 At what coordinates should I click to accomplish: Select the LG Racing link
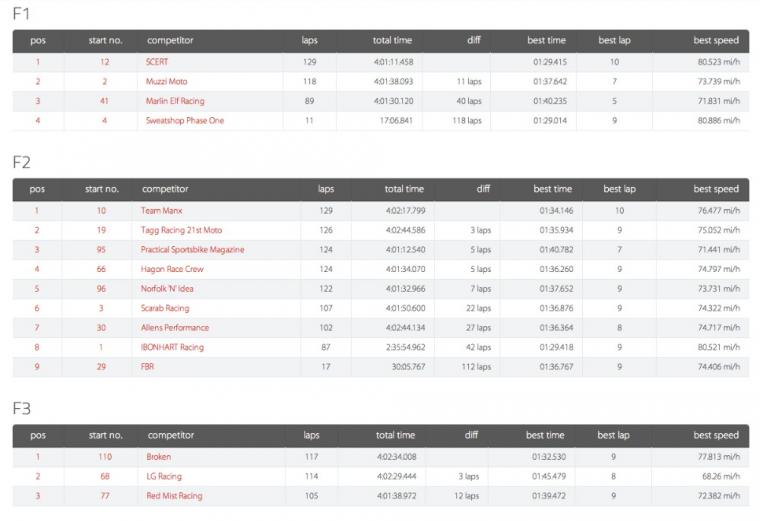(164, 476)
